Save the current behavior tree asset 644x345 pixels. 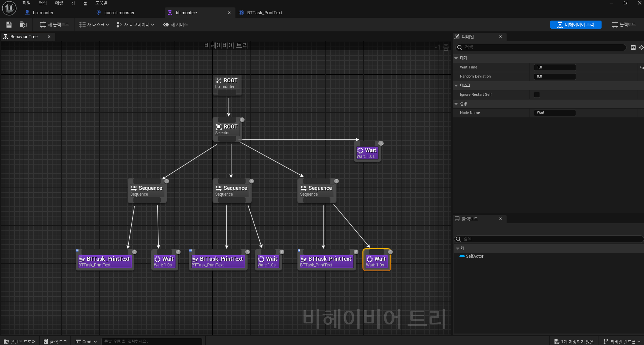coord(9,25)
